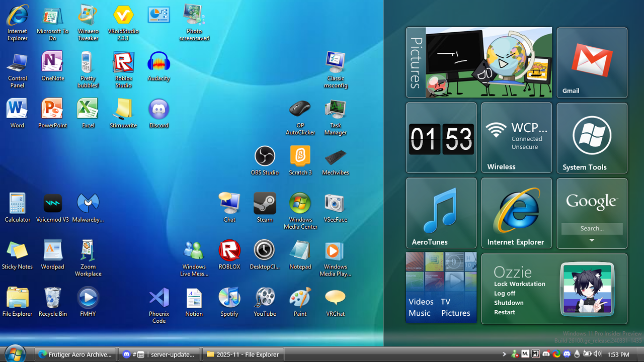Select the VSeeFace desktop icon
The width and height of the screenshot is (644, 362).
point(336,208)
